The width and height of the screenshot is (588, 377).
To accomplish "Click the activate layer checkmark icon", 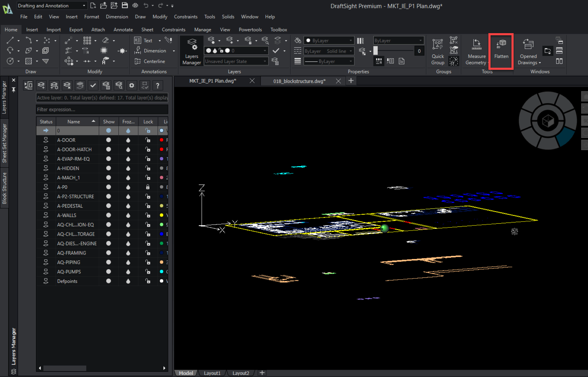I will (x=93, y=85).
